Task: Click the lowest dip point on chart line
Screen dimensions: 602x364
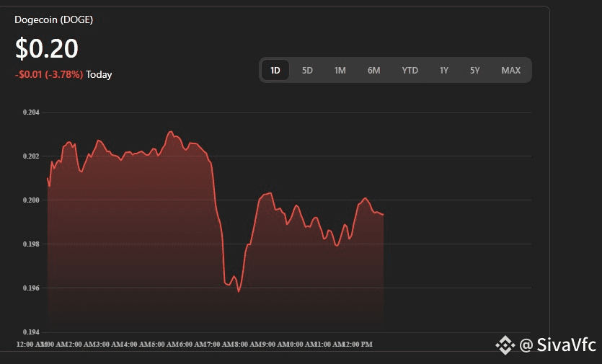Action: (x=239, y=291)
